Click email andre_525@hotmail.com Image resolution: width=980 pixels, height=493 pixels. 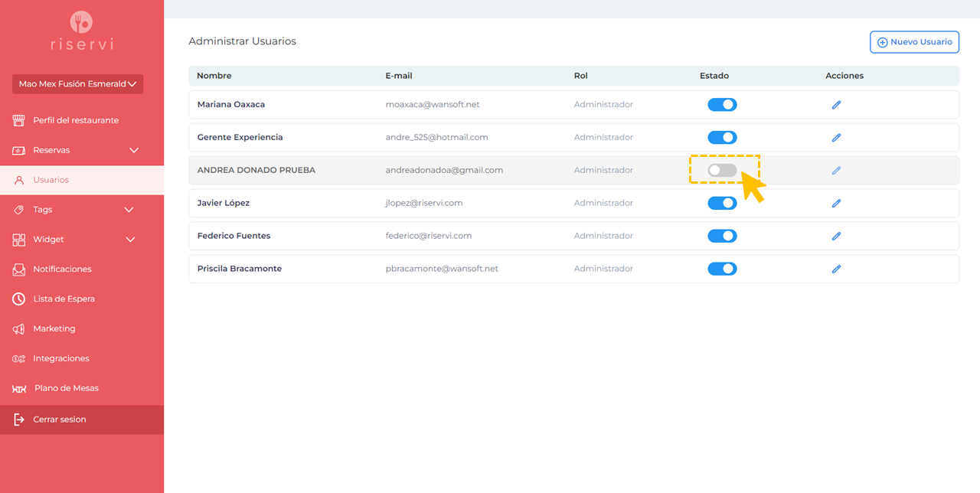(437, 138)
